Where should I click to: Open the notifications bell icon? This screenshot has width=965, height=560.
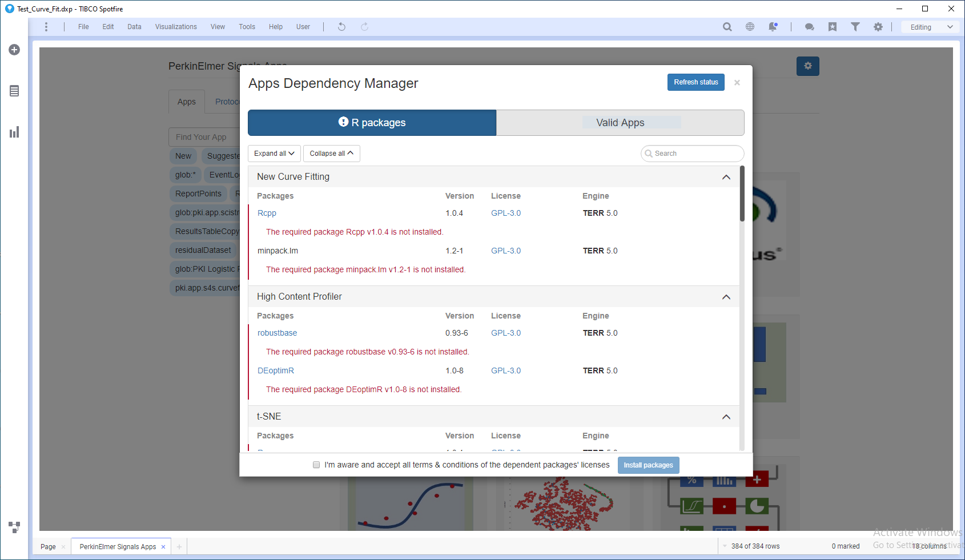point(773,27)
